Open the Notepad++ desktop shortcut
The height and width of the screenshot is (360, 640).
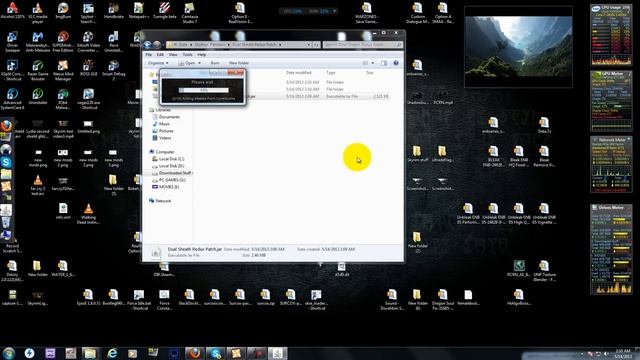[139, 11]
